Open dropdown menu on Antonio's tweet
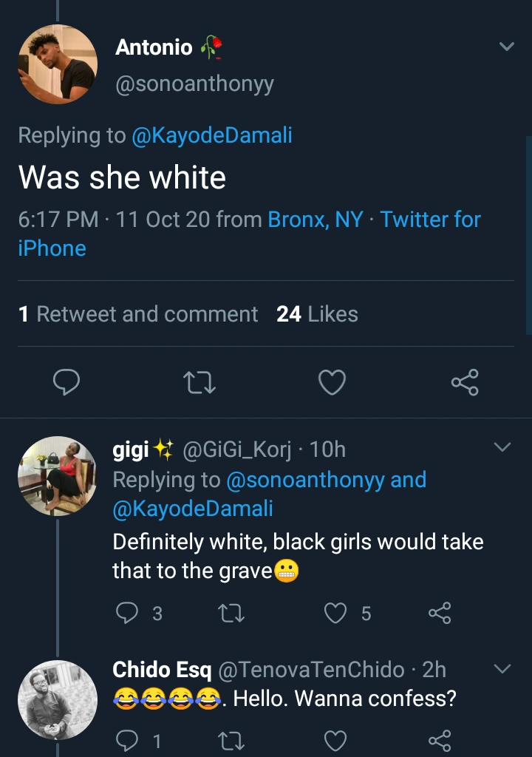The height and width of the screenshot is (757, 532). pyautogui.click(x=506, y=47)
